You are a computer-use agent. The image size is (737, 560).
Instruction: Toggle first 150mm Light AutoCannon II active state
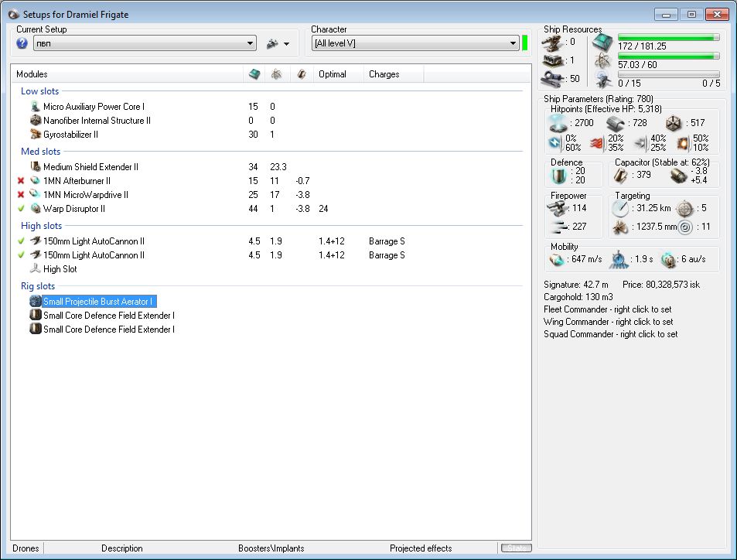[x=21, y=241]
